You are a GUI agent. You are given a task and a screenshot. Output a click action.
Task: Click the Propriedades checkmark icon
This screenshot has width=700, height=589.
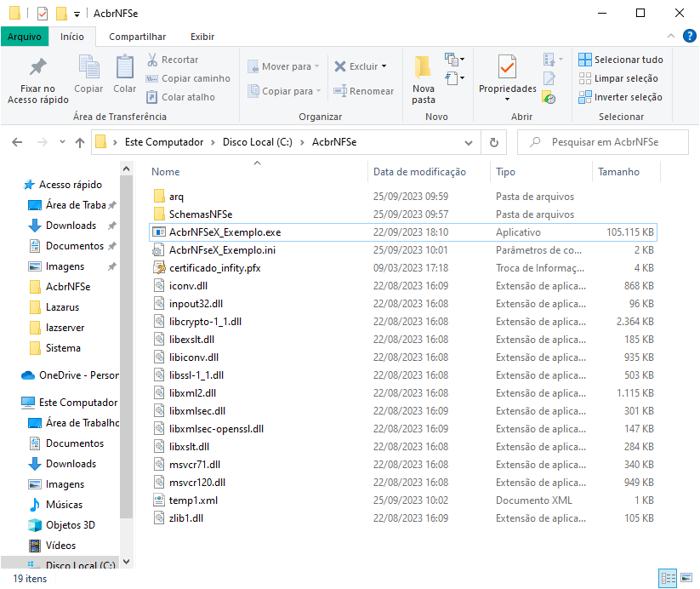[508, 67]
